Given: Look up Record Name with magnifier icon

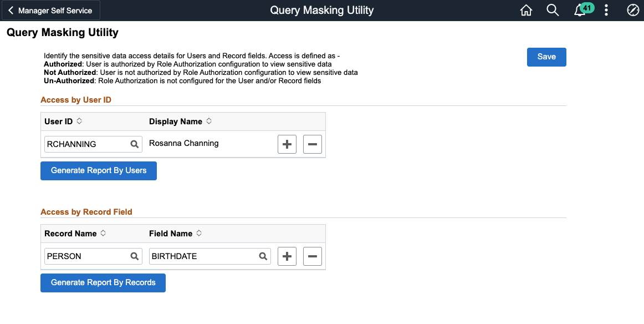Looking at the screenshot, I should 134,256.
